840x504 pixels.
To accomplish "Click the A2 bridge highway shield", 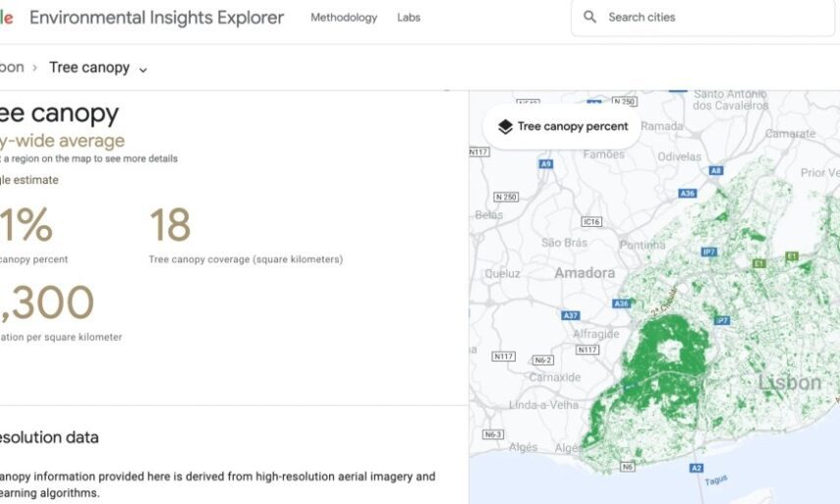I will click(697, 468).
